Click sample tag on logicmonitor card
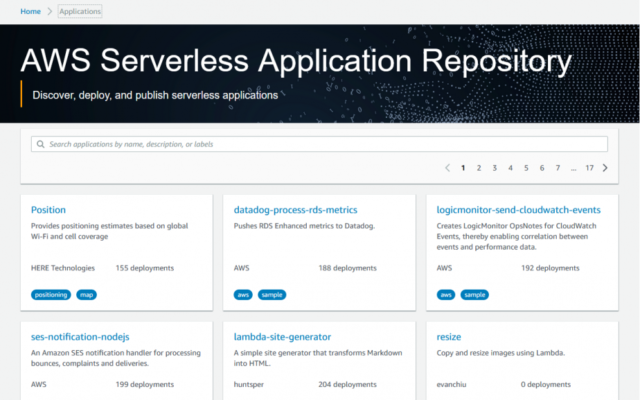The width and height of the screenshot is (640, 400). [475, 295]
